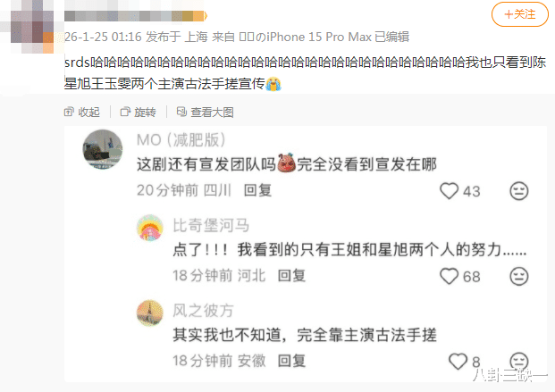555x392 pixels.
Task: Open username 风之彼方 profile link
Action: pos(203,311)
